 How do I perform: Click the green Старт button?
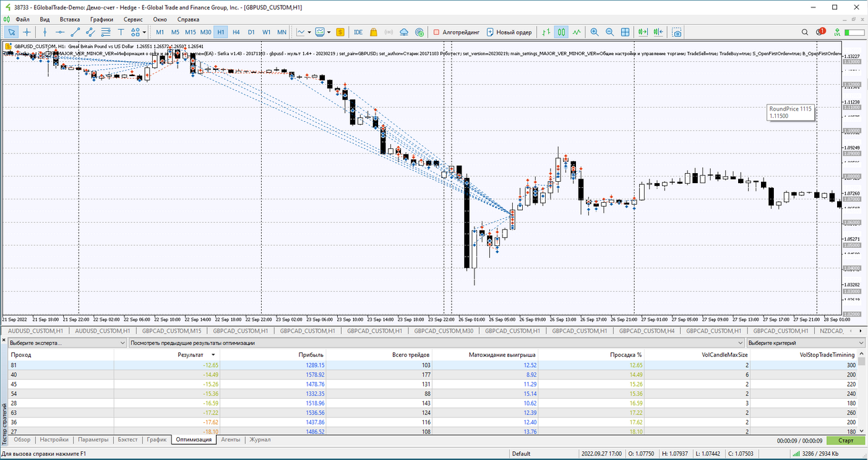click(846, 440)
